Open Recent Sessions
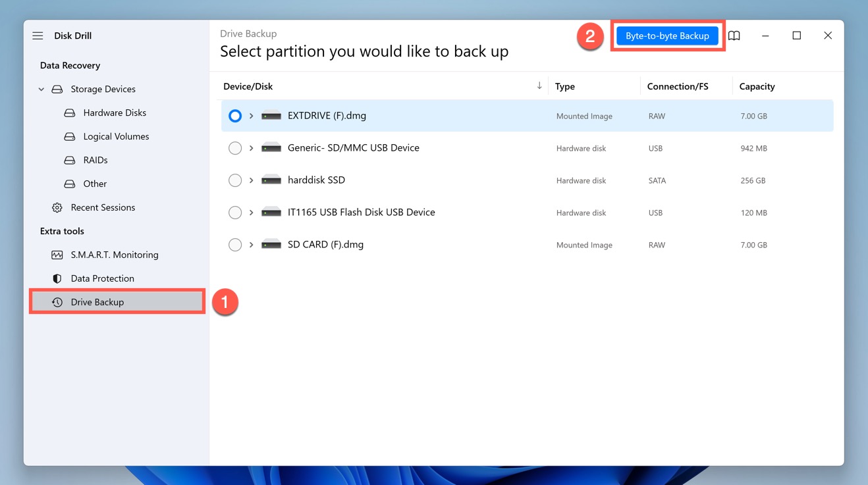This screenshot has height=485, width=868. 103,207
